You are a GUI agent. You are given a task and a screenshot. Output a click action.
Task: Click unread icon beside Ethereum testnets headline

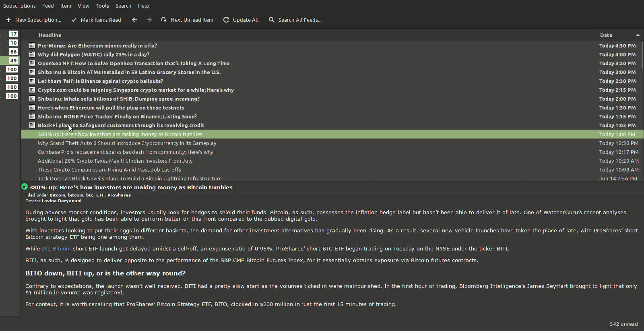pyautogui.click(x=32, y=108)
